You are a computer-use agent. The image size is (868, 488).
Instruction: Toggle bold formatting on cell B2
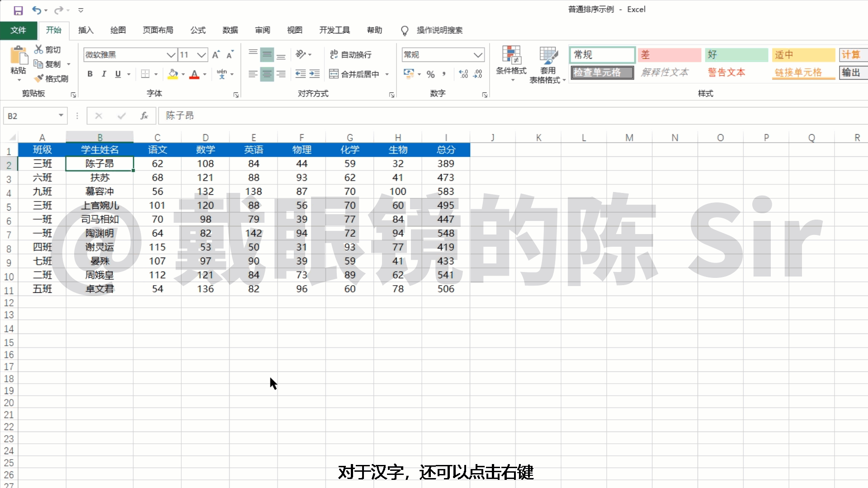click(90, 74)
